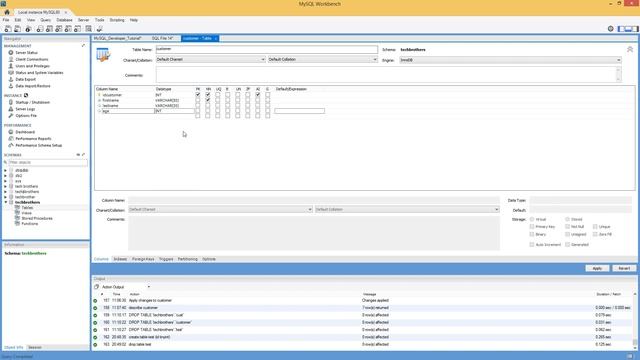Open the Action Output dropdown
Screen dimensions: 640x360
click(125, 287)
